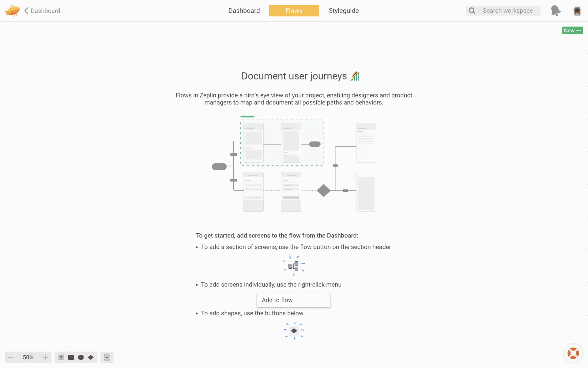This screenshot has height=368, width=588.
Task: Select the text label tool
Action: [x=61, y=357]
